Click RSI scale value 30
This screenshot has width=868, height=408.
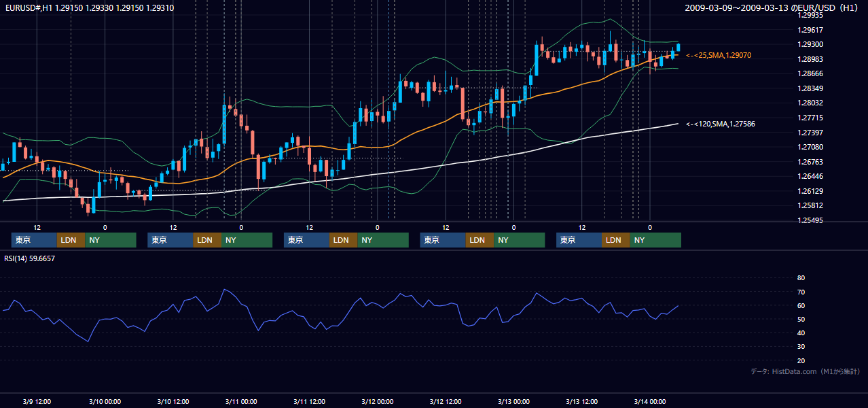[x=801, y=347]
